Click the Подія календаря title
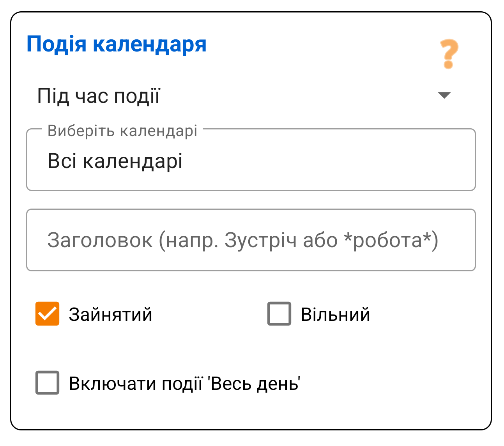504x446 pixels. 116,44
